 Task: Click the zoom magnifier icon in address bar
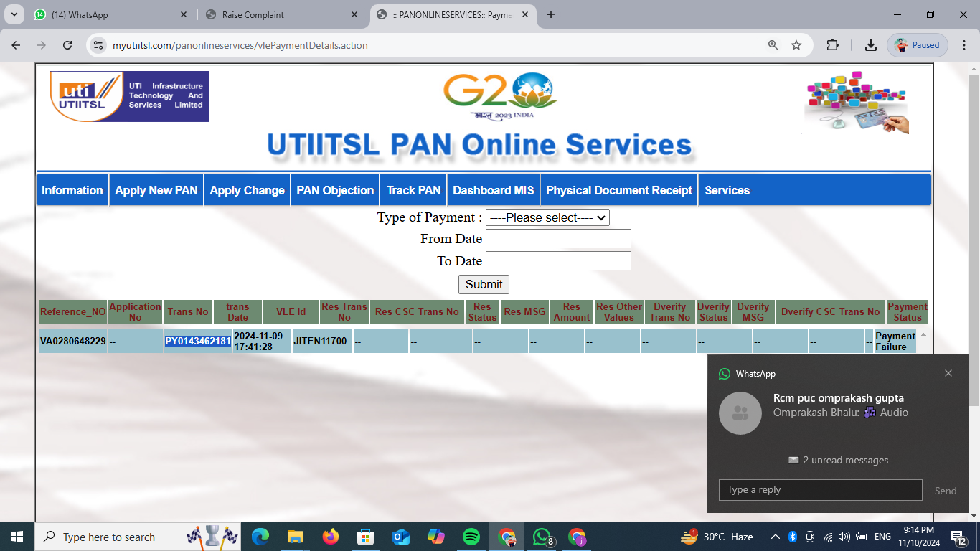tap(773, 45)
